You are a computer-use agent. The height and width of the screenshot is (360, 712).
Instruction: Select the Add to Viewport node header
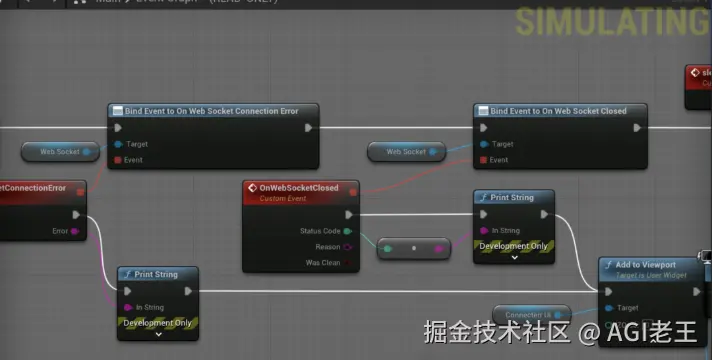pyautogui.click(x=651, y=269)
